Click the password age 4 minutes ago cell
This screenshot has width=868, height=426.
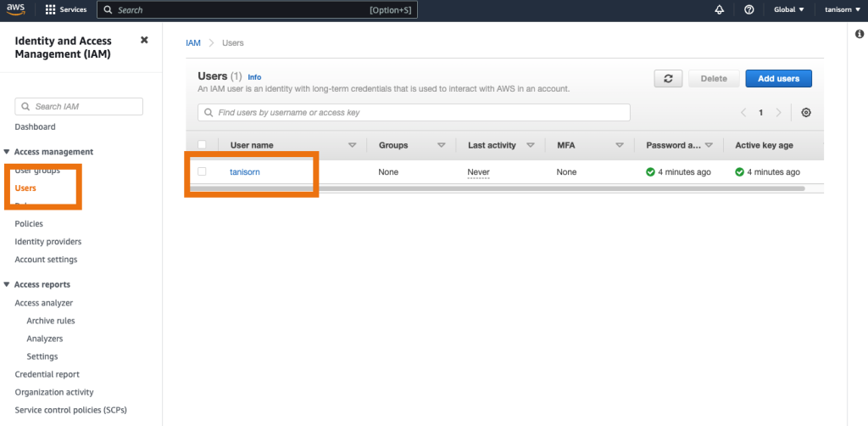click(679, 172)
